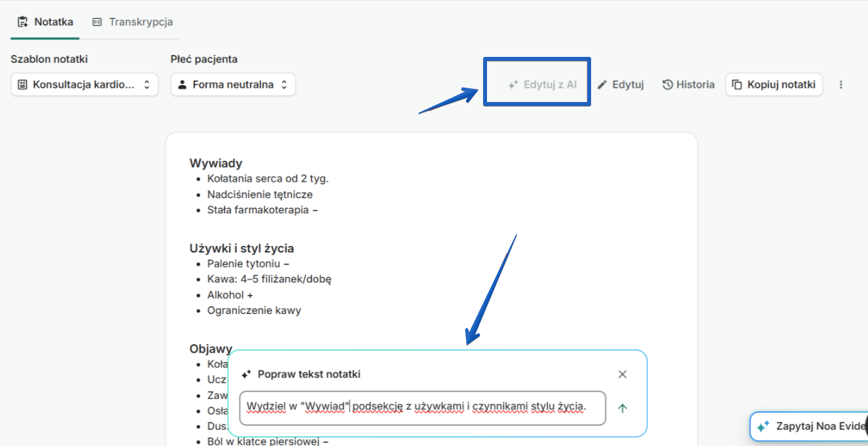The height and width of the screenshot is (446, 868).
Task: Open the Notatka tab
Action: [x=45, y=22]
